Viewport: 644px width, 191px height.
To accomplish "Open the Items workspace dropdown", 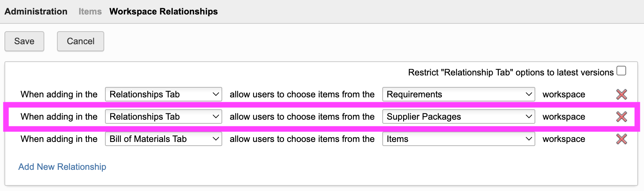I will [458, 139].
